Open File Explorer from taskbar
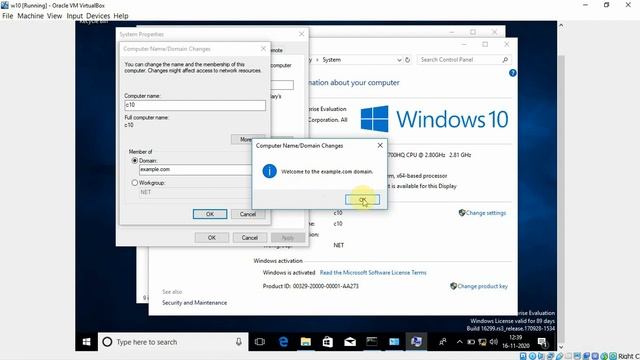Screen dimensions: 640x360 pos(305,342)
